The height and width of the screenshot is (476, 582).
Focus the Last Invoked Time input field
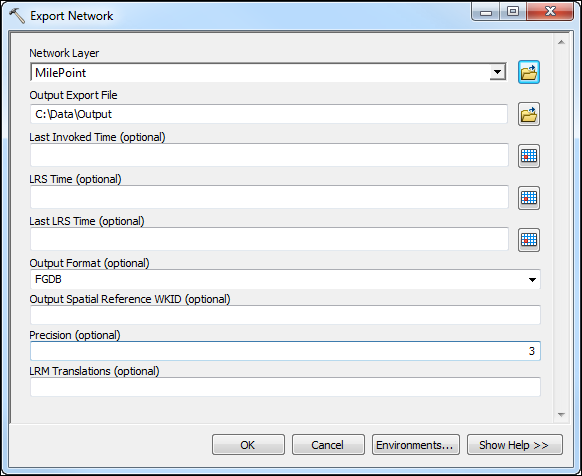[x=269, y=155]
